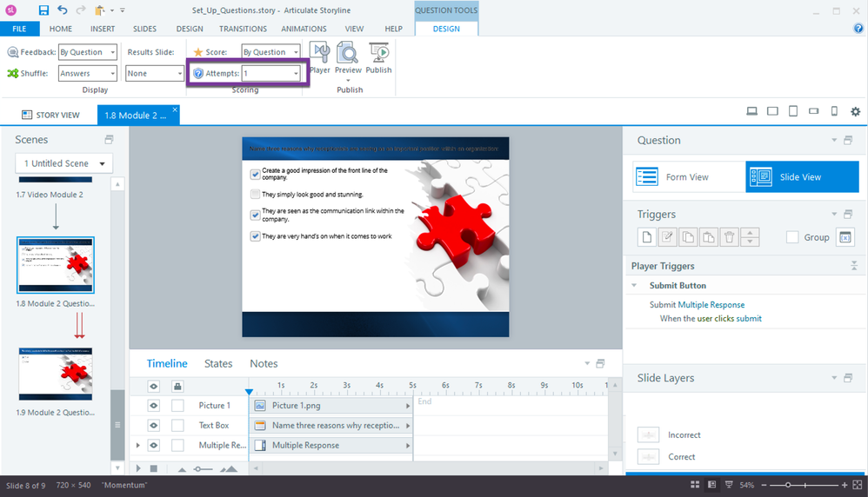
Task: Adjust the zoom slider in status bar
Action: 788,485
